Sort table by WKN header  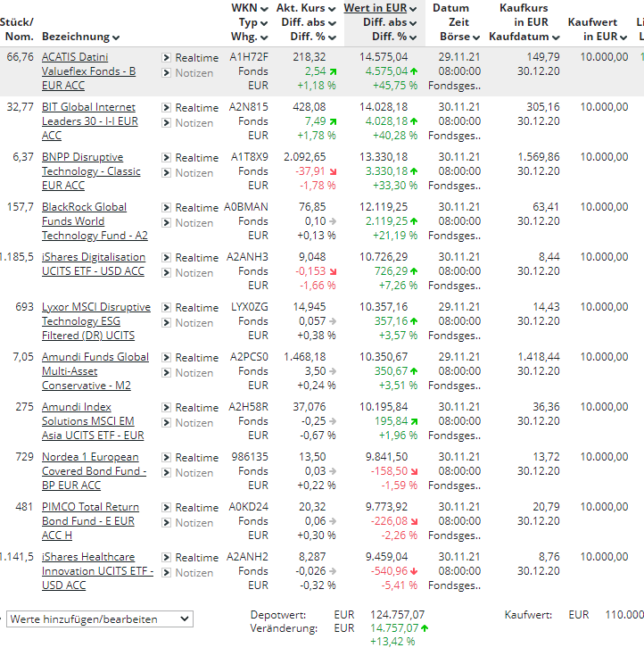coord(250,8)
